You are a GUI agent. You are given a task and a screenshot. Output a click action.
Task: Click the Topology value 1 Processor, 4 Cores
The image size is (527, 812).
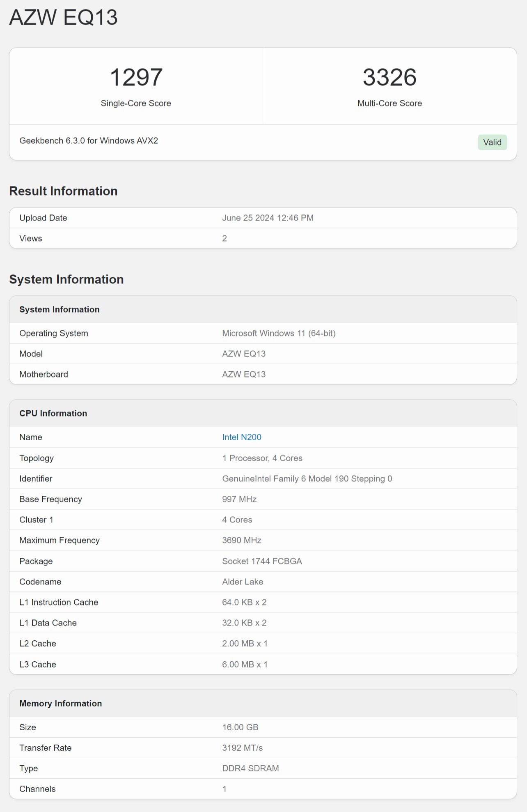pyautogui.click(x=262, y=458)
